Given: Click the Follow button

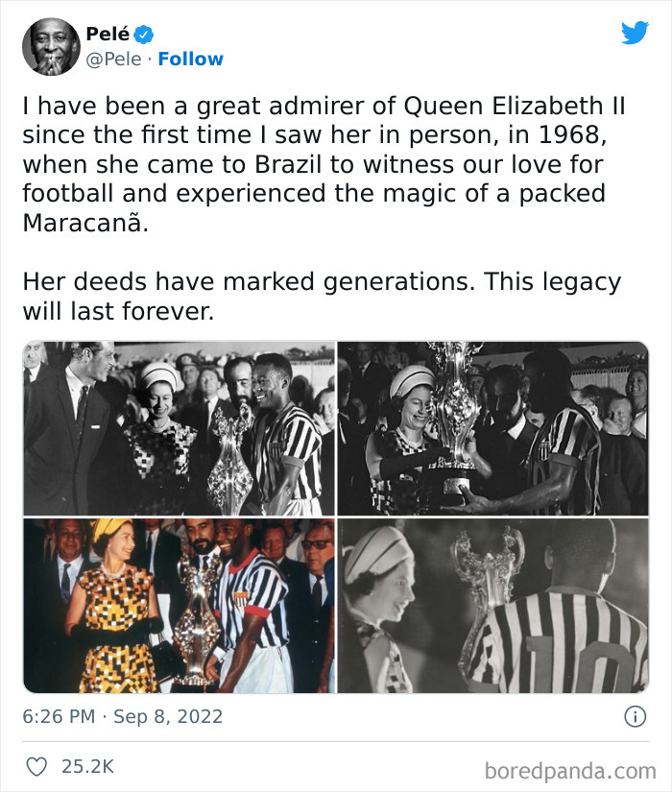Looking at the screenshot, I should (190, 59).
